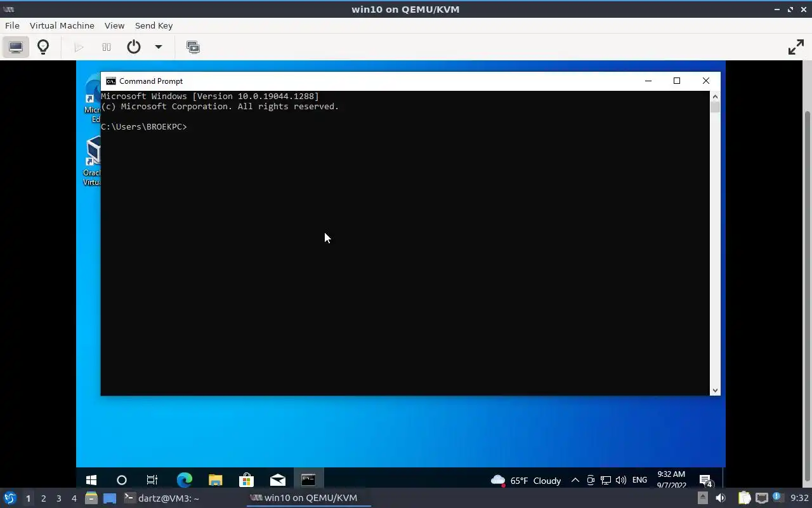This screenshot has height=508, width=812.
Task: Switch to host workspace 4
Action: point(74,498)
